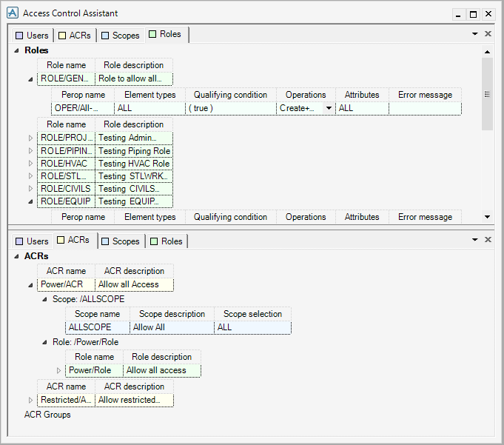Click the OPER/All-... perop name cell
The height and width of the screenshot is (445, 504).
[x=83, y=108]
